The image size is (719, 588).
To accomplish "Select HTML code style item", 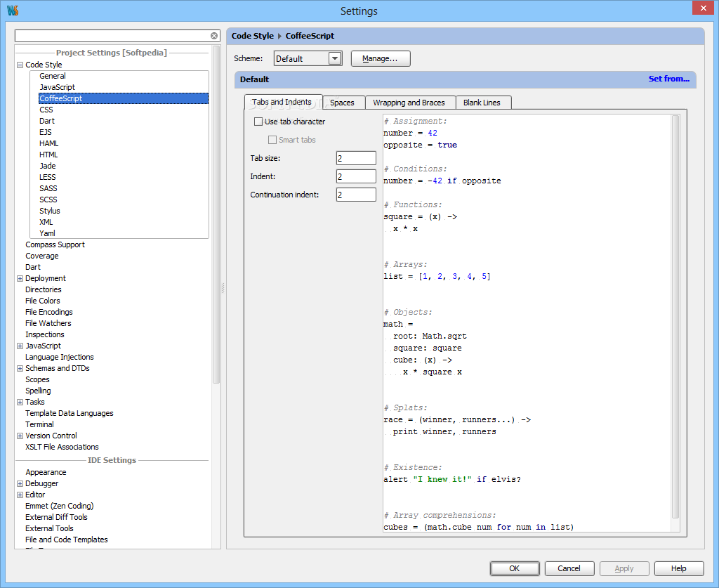I will pyautogui.click(x=48, y=155).
